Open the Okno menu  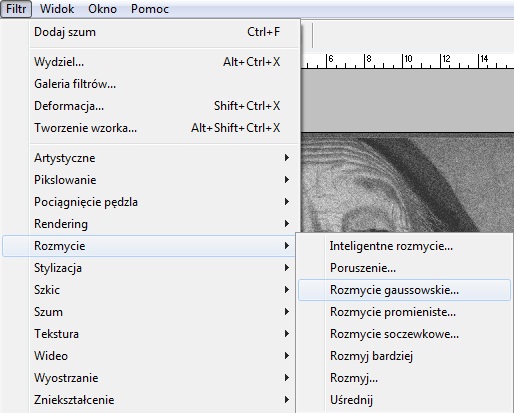pos(102,9)
